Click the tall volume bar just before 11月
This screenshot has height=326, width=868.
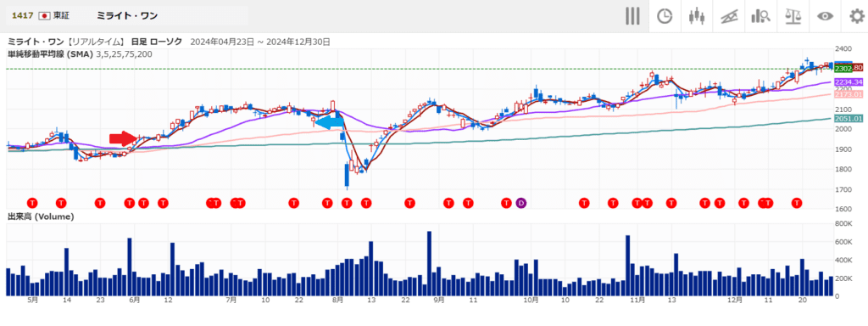click(628, 266)
